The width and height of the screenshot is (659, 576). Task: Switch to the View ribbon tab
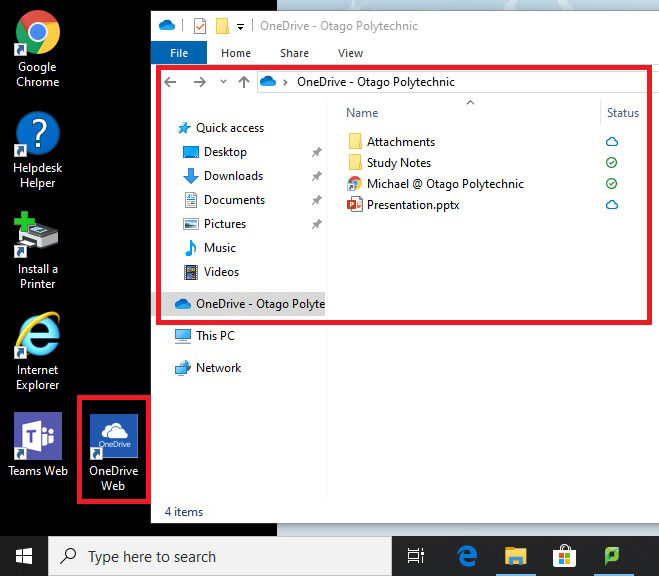click(x=350, y=53)
